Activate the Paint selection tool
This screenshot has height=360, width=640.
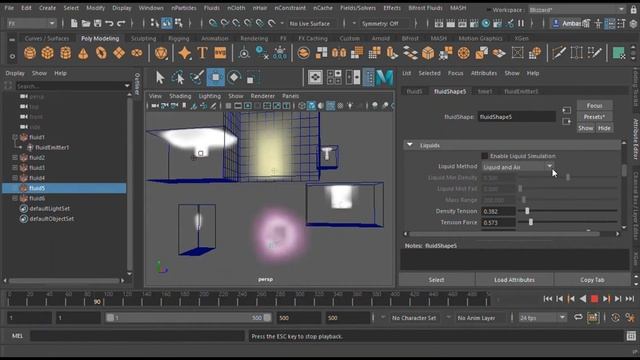(x=197, y=77)
